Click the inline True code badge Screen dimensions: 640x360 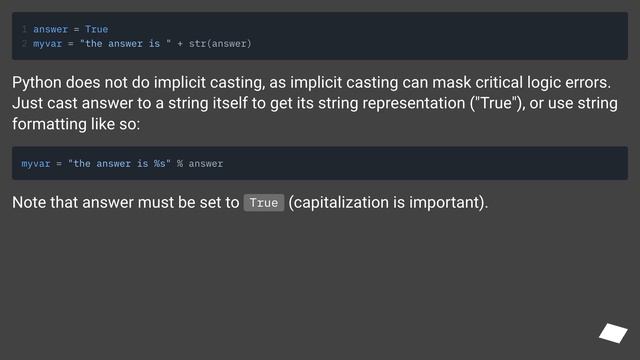[264, 203]
